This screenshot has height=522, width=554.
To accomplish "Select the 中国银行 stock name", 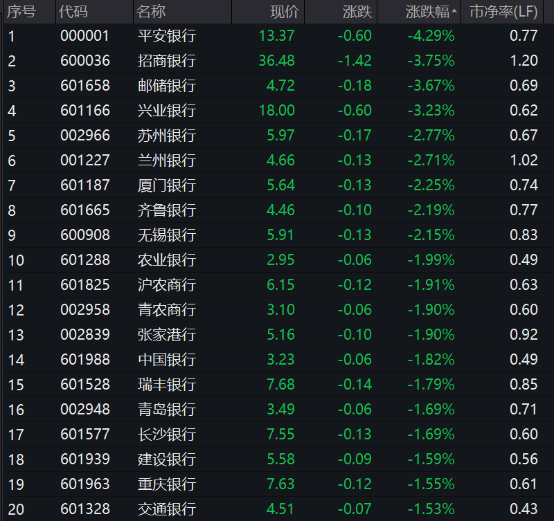I will pyautogui.click(x=167, y=360).
